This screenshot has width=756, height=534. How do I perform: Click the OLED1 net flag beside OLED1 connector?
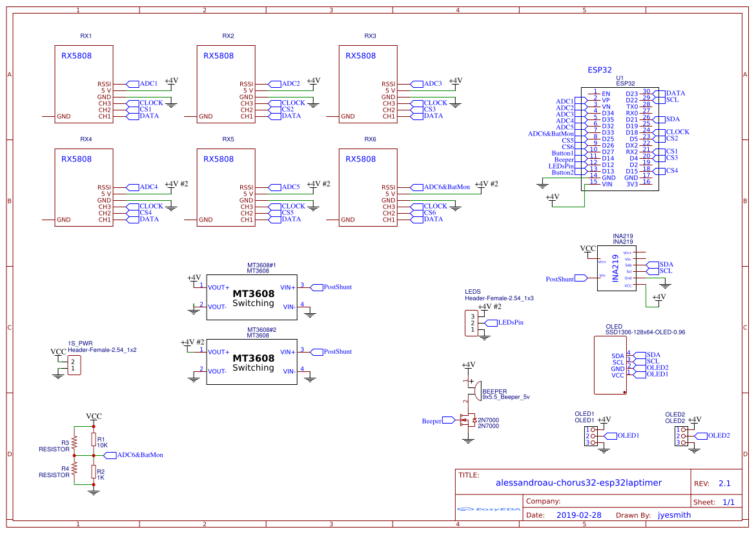(x=622, y=436)
